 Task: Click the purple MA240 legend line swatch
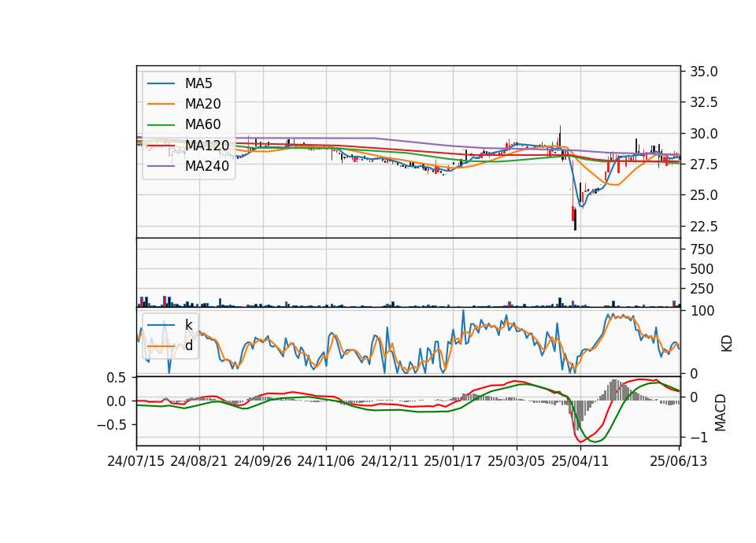tap(161, 166)
